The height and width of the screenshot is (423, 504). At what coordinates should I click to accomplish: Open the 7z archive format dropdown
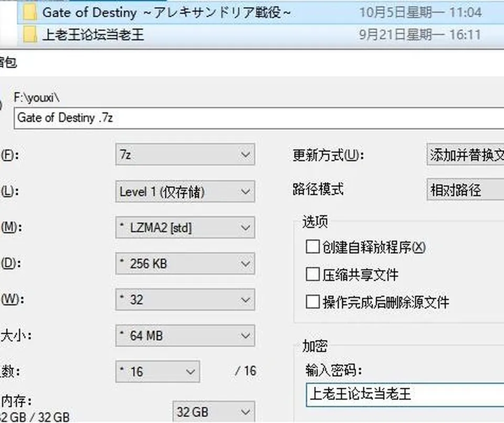click(185, 154)
